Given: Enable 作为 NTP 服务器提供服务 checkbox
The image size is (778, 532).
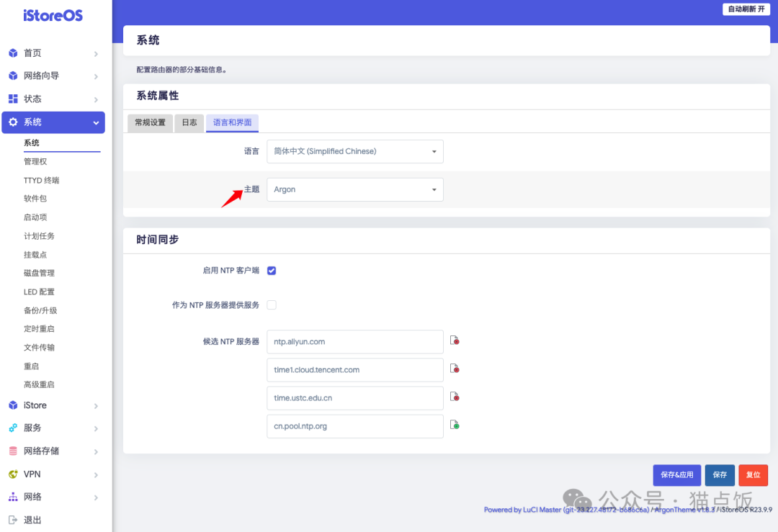Looking at the screenshot, I should [272, 305].
